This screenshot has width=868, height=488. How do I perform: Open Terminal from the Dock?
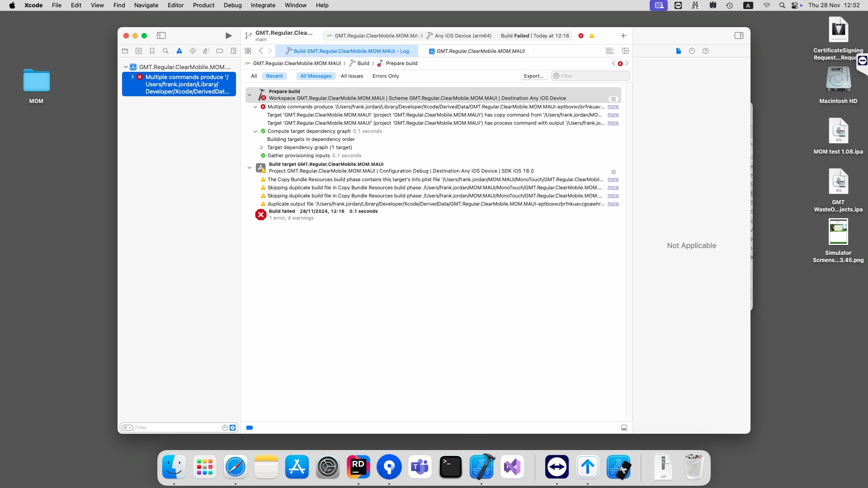[450, 467]
